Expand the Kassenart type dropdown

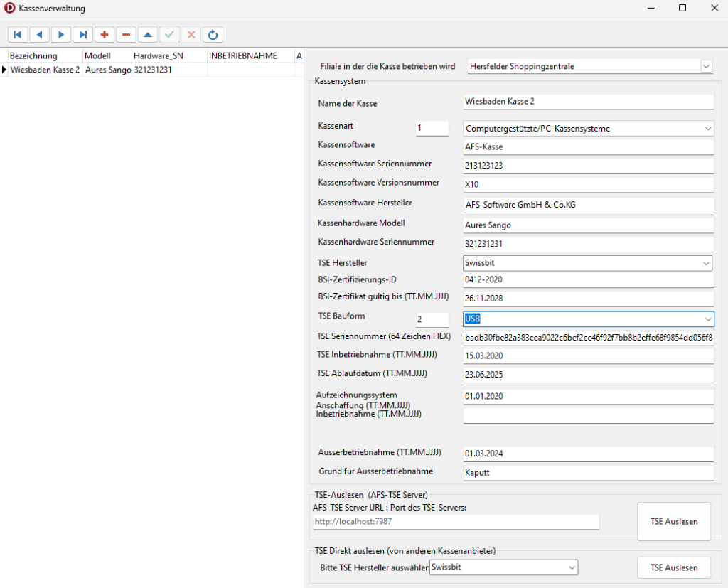click(x=708, y=129)
